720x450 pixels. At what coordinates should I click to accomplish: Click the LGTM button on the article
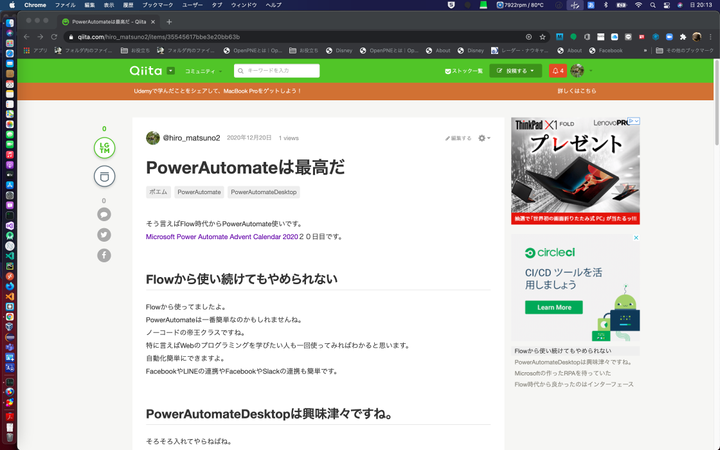coord(104,148)
